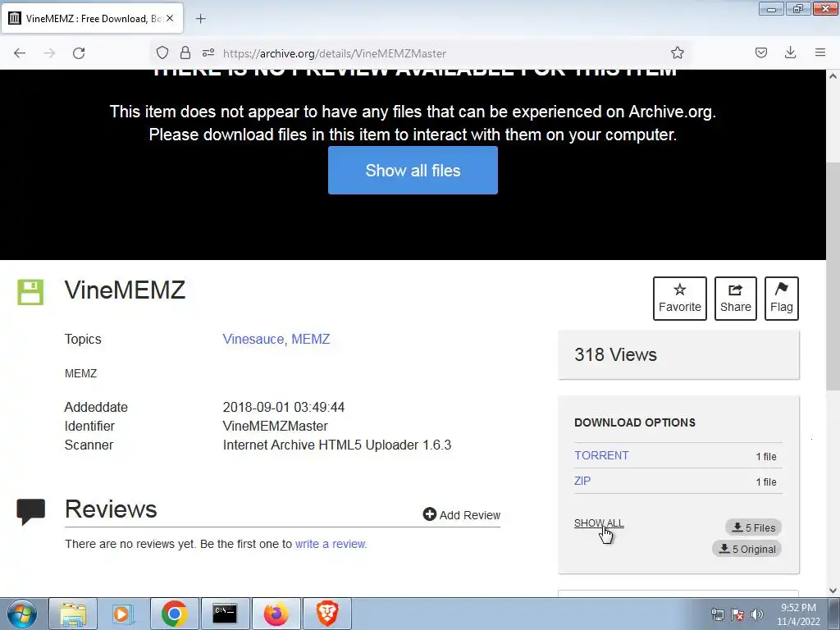Click the scroll down arrow
Viewport: 840px width, 630px height.
[x=833, y=591]
